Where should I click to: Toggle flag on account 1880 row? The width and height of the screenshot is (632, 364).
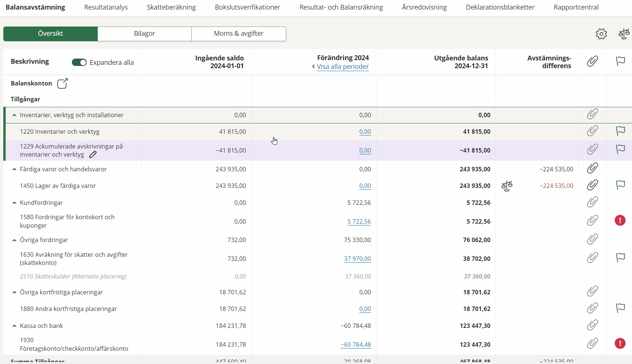coord(620,308)
